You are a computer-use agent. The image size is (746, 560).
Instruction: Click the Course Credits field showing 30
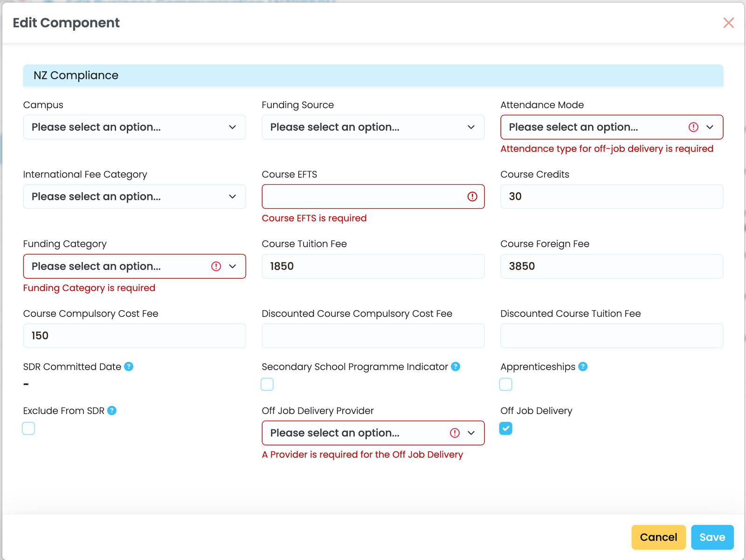612,196
